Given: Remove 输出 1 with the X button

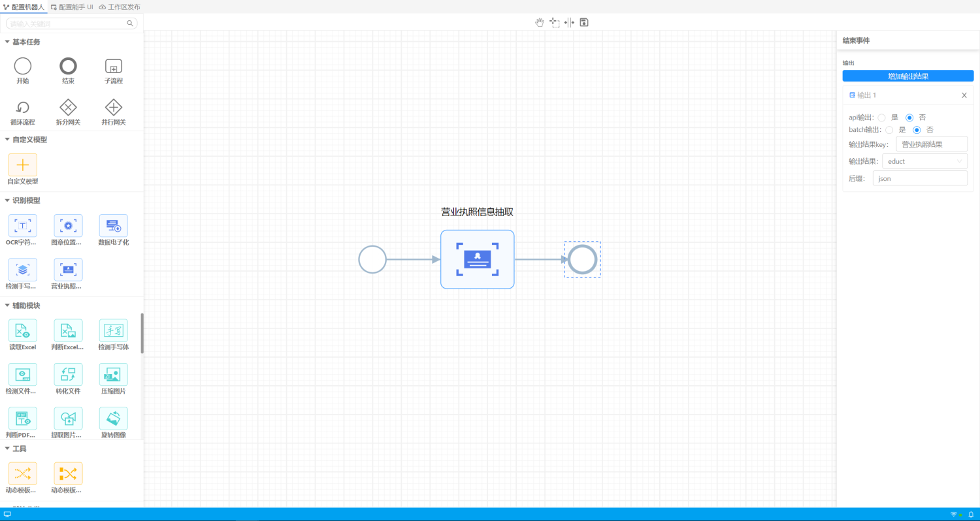Looking at the screenshot, I should (964, 95).
